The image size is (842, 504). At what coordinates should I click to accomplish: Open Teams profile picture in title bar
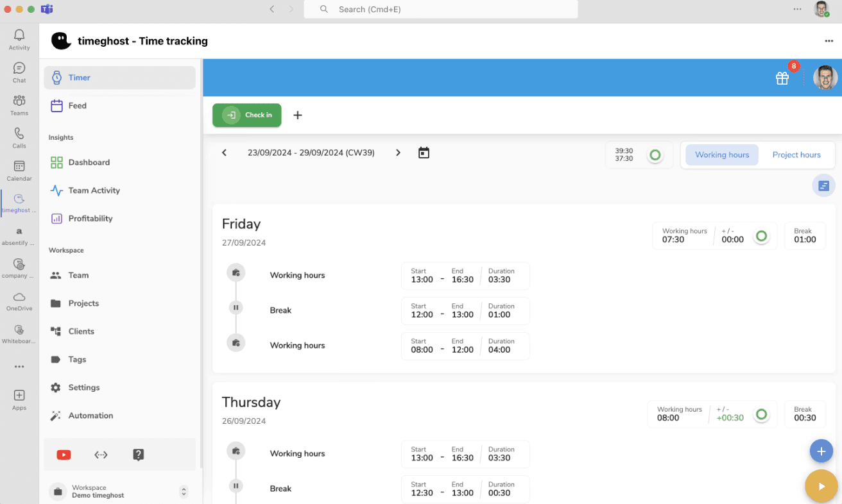(x=821, y=9)
